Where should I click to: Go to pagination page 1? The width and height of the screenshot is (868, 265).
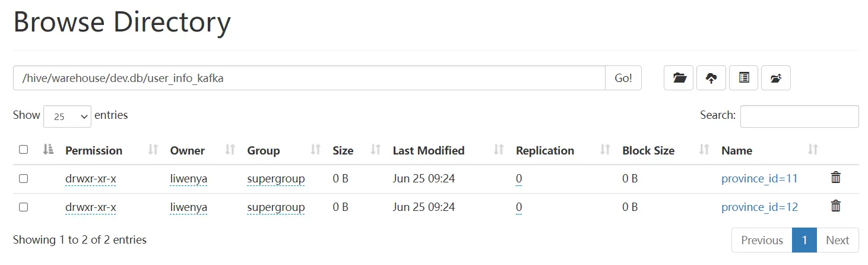(804, 240)
